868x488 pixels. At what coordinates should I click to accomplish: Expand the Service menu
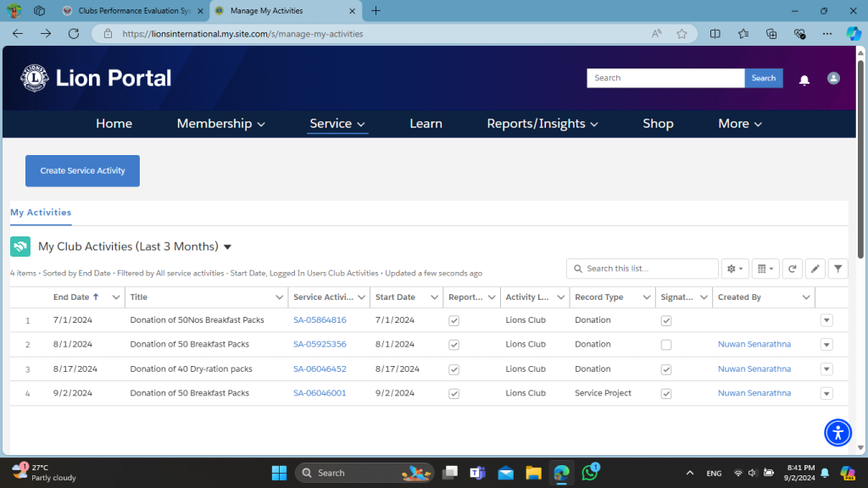coord(337,124)
